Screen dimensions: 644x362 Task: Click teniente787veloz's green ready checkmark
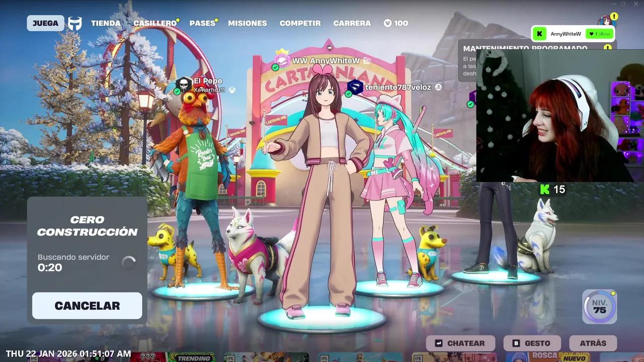[x=348, y=94]
